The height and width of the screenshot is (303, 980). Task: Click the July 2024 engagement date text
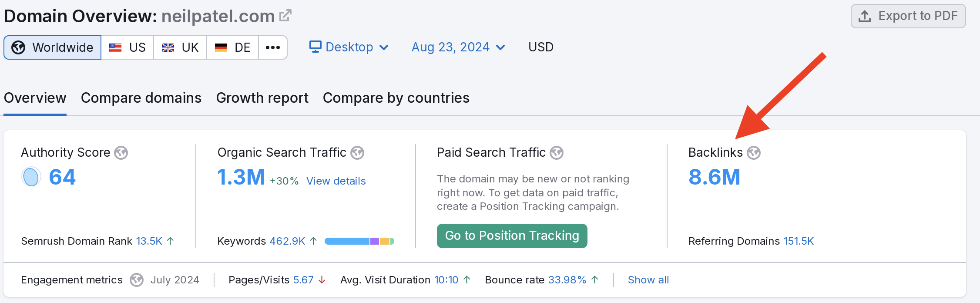point(175,280)
